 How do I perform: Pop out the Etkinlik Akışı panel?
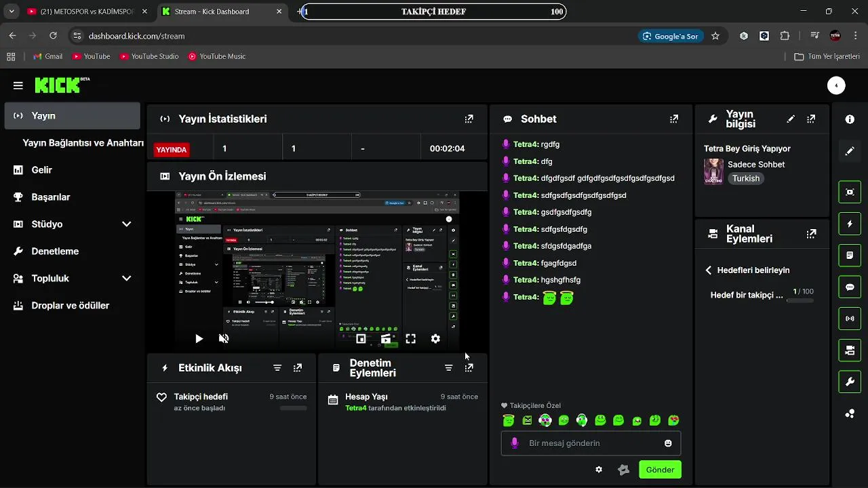point(298,368)
